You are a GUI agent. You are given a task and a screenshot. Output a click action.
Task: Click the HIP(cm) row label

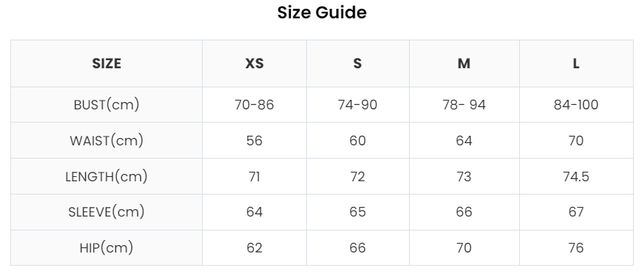(x=106, y=247)
